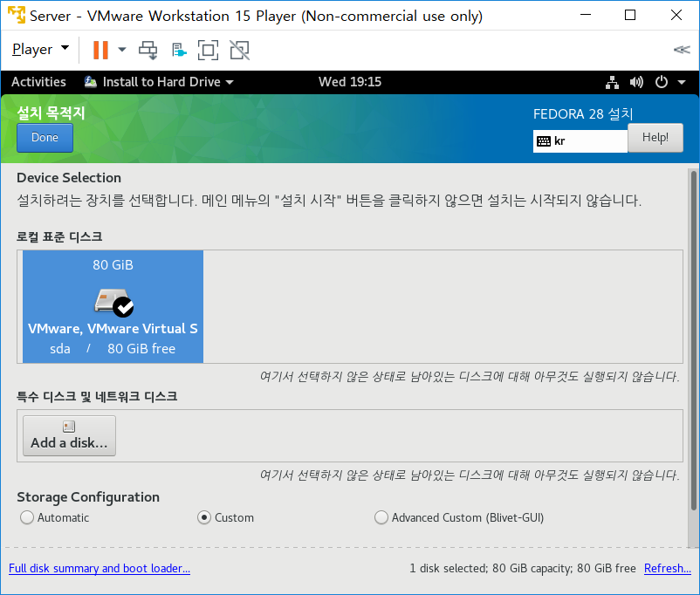
Task: Click the checkmark badge on the disk icon
Action: (123, 306)
